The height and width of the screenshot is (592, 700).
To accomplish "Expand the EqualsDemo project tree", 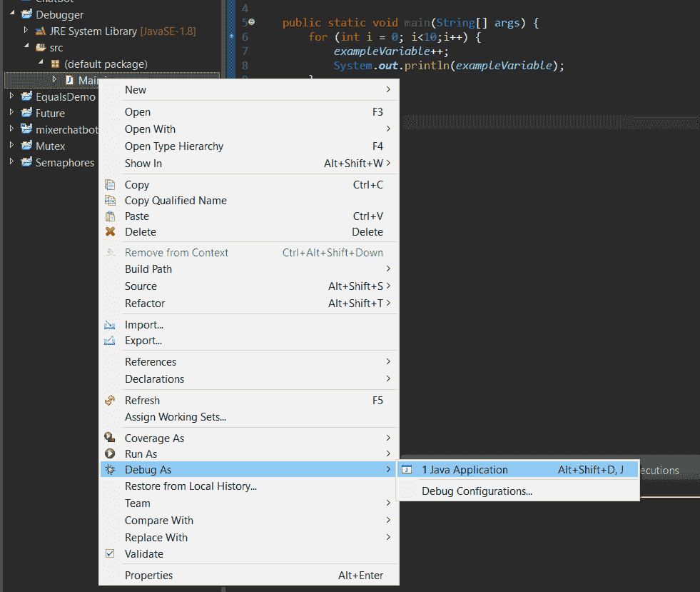I will [11, 96].
